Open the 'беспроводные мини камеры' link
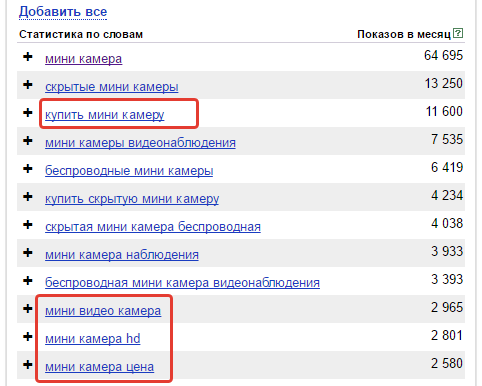482x386 pixels. tap(129, 171)
